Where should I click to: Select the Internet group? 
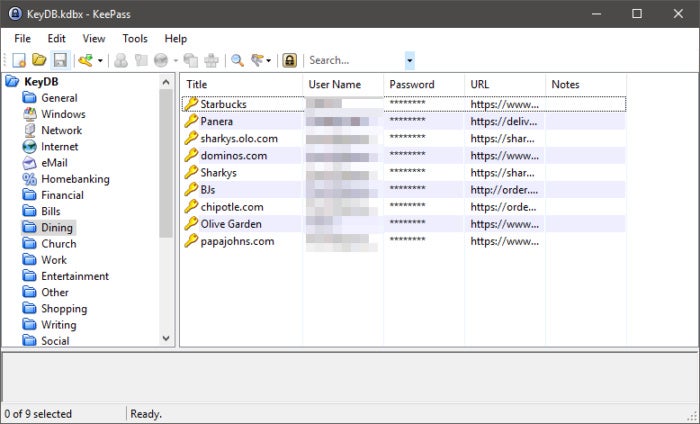[x=59, y=146]
